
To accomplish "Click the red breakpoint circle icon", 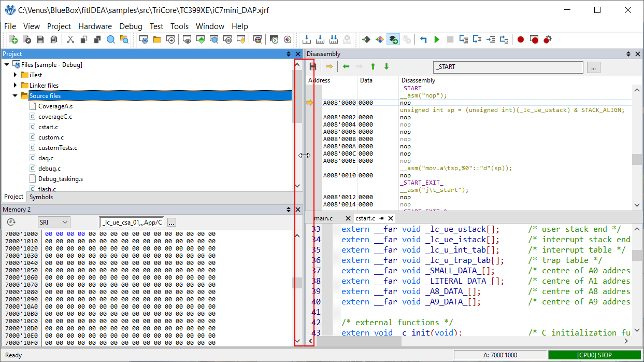I will pos(521,39).
